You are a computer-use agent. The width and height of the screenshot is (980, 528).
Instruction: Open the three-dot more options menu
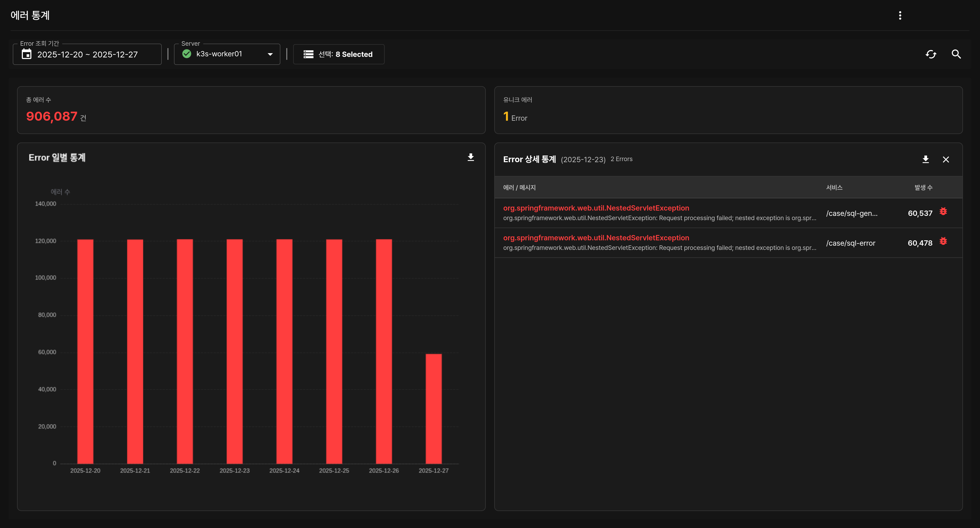pyautogui.click(x=900, y=15)
